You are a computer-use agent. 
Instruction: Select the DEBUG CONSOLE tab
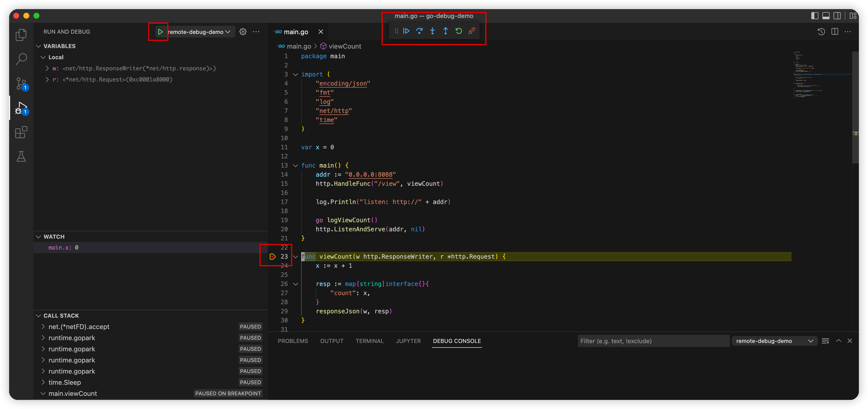pos(457,341)
